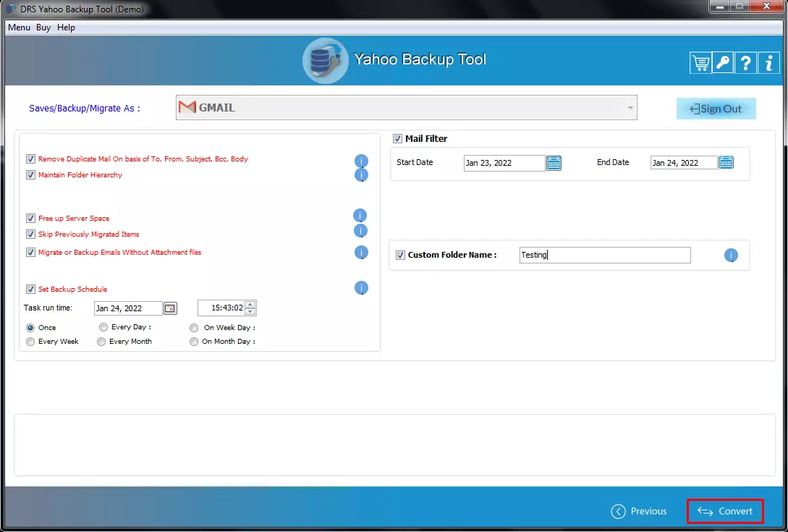The image size is (788, 532).
Task: Show info for Custom Folder Name
Action: click(x=731, y=256)
